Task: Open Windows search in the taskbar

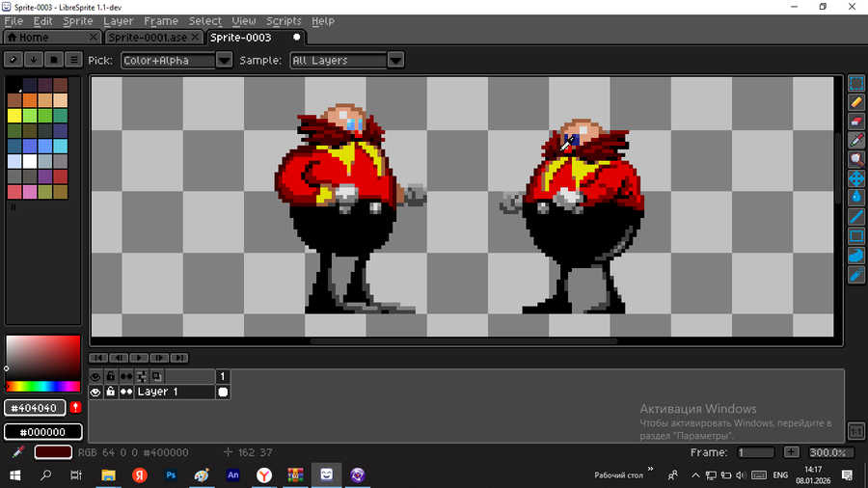Action: 46,474
